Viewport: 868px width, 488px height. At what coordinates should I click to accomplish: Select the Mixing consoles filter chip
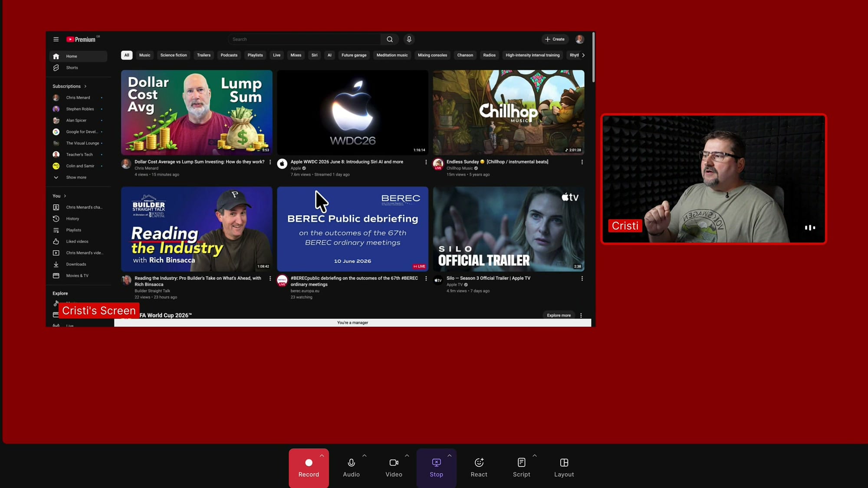(432, 55)
